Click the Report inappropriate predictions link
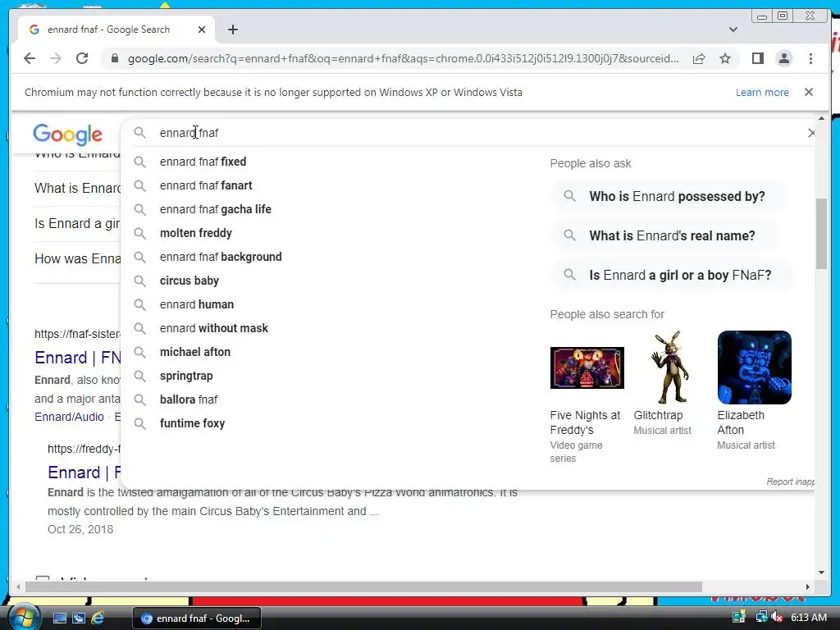Screen dimensions: 840x630 click(x=790, y=482)
